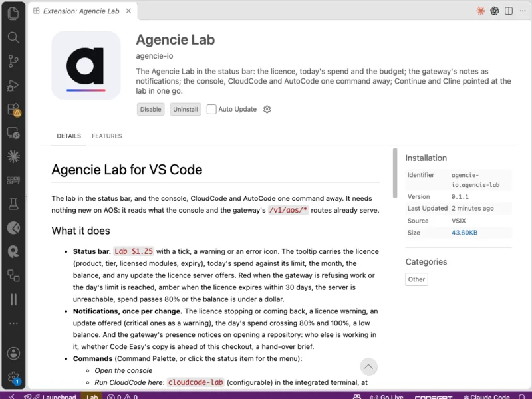Click the Last Updated value '2 minutes ago'
This screenshot has height=399, width=532.
(472, 208)
